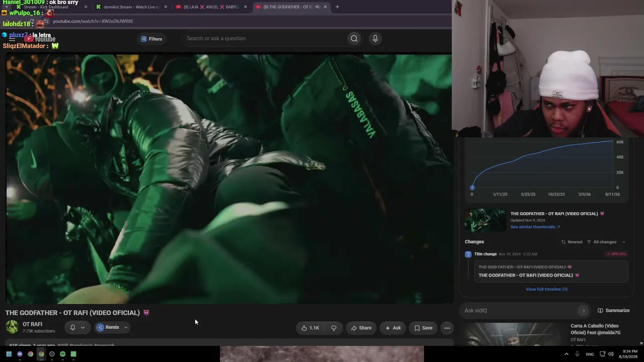Focus the "Search or ask a question" field
The image size is (644, 362).
coord(265,39)
